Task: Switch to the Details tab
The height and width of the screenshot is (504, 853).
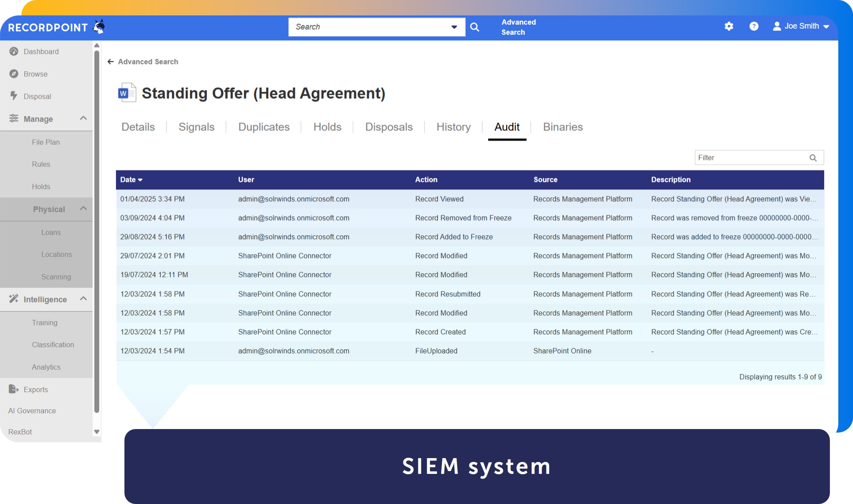Action: coord(138,127)
